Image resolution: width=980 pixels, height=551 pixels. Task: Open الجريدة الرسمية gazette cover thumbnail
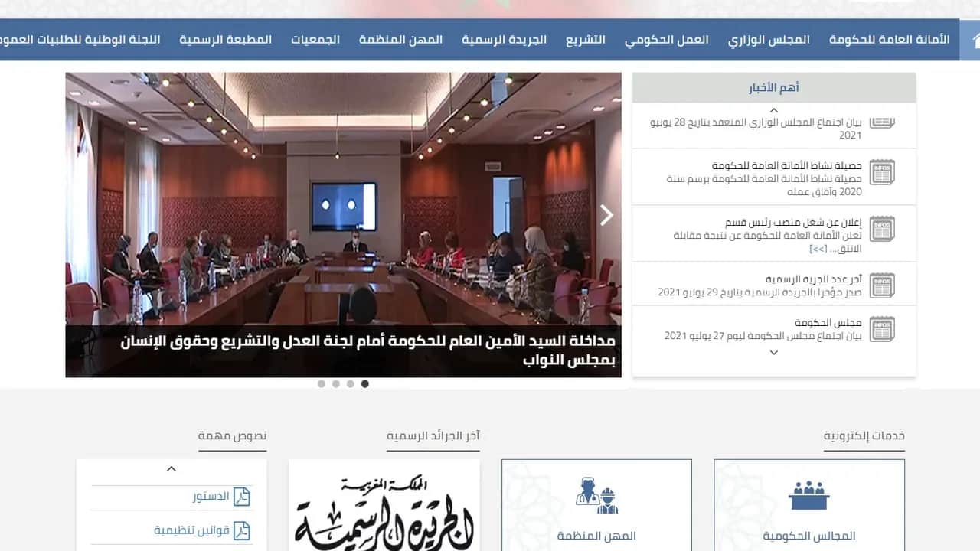pyautogui.click(x=384, y=505)
